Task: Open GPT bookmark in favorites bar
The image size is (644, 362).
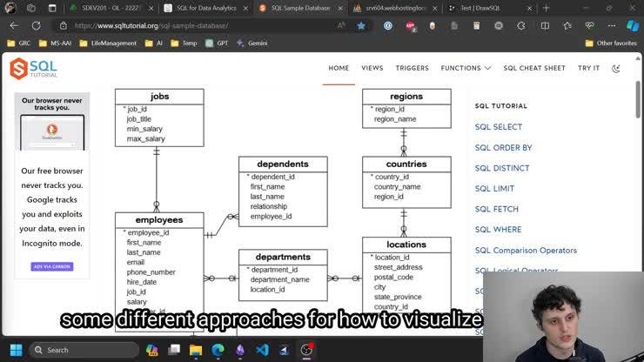Action: point(218,44)
